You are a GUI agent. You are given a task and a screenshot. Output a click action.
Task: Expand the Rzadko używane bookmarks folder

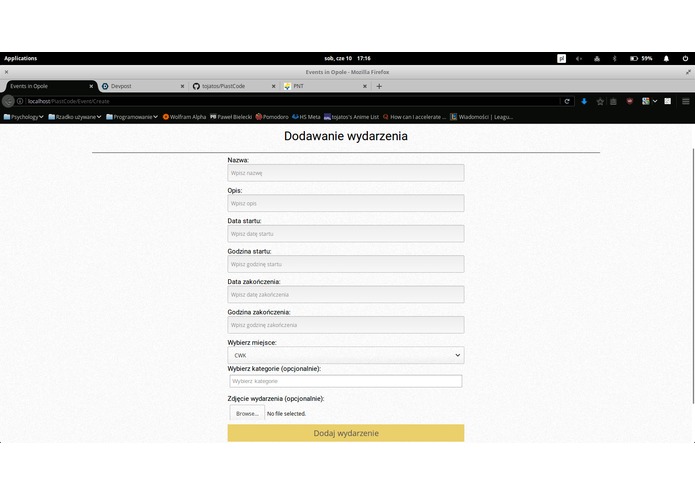coord(75,117)
